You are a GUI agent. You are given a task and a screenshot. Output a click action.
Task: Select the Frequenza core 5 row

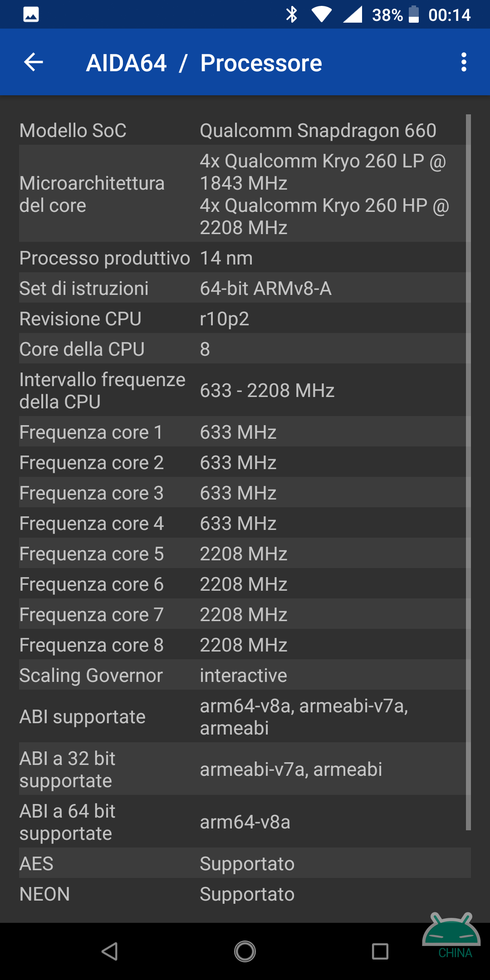(x=242, y=554)
